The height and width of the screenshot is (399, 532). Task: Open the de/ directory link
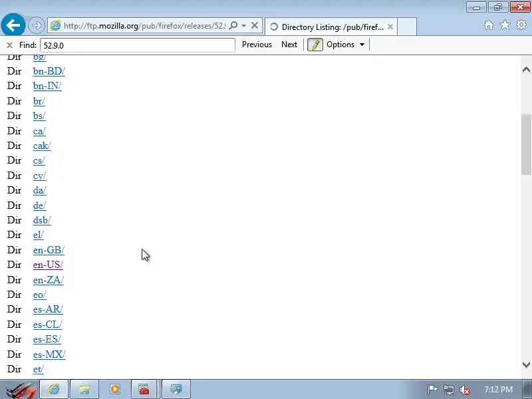39,205
